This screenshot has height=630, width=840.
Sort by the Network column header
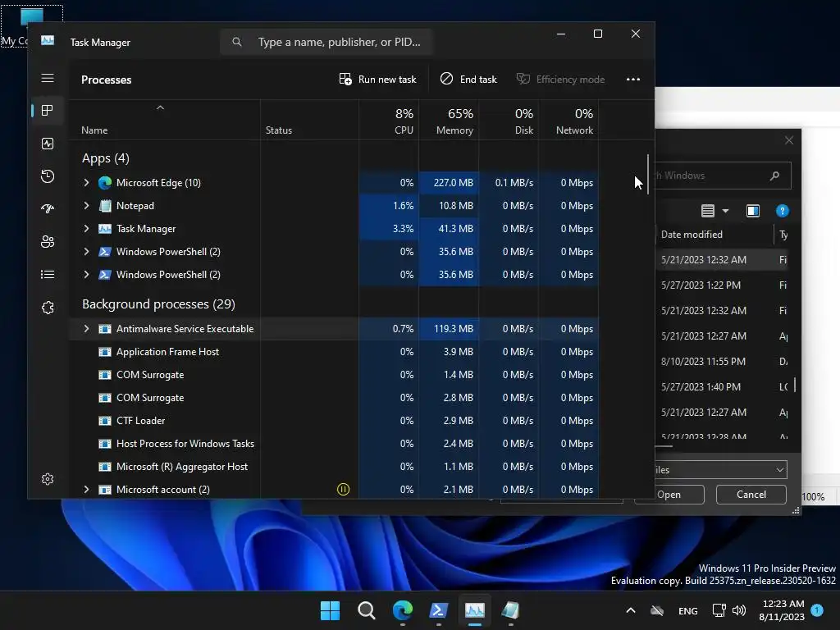(569, 121)
